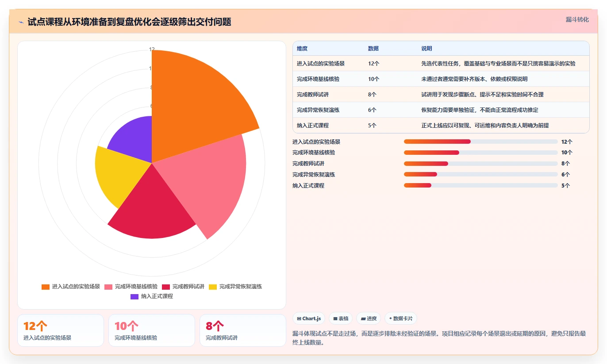Click the progress bar for 完成环境基线核验
The height and width of the screenshot is (364, 607).
pyautogui.click(x=481, y=153)
